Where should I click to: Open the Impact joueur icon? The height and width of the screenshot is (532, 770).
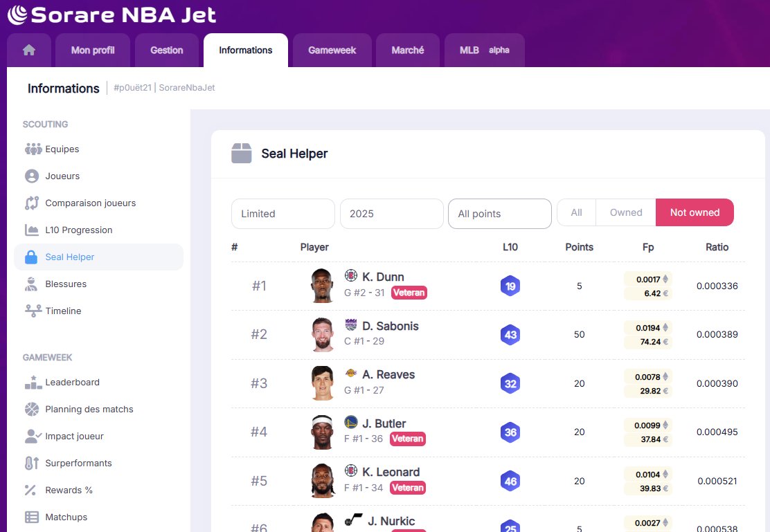pos(33,437)
